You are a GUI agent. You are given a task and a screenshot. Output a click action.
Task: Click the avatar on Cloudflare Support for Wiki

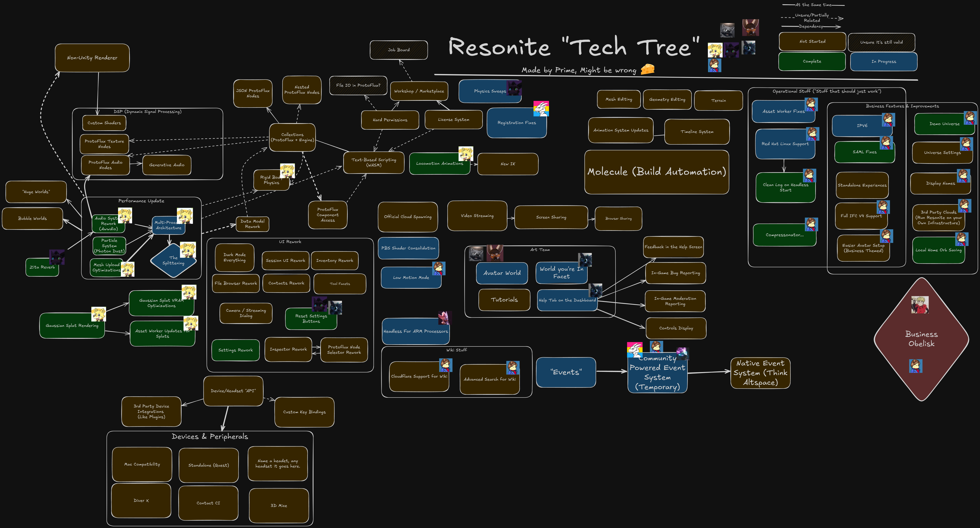[x=445, y=365]
